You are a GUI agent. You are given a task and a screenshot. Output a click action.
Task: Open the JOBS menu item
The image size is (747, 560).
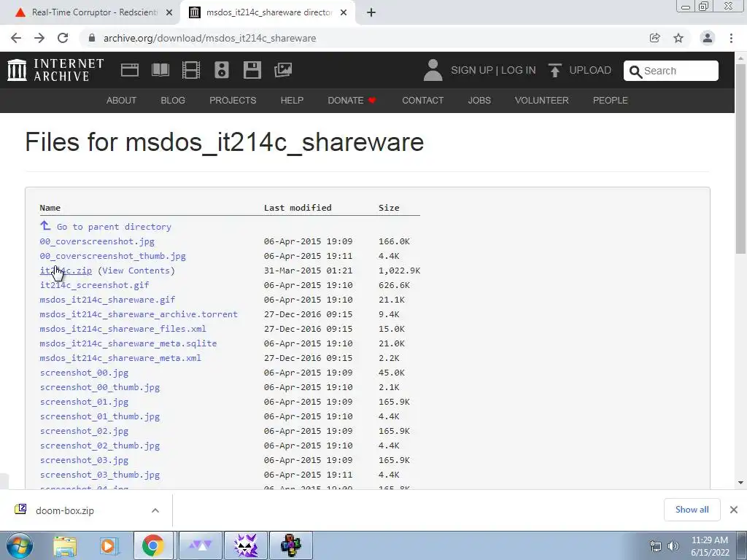(479, 101)
